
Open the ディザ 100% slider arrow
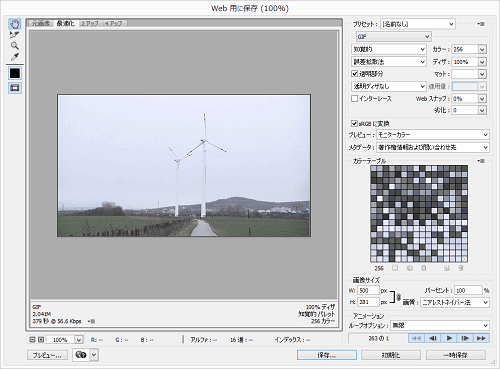[482, 62]
